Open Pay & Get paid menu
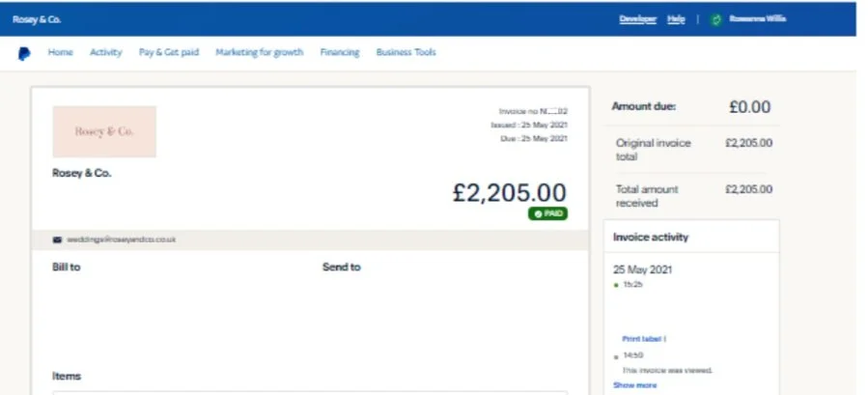 tap(169, 52)
